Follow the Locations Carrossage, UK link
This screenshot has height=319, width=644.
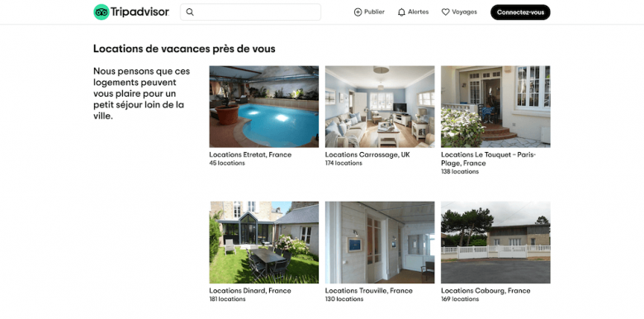click(367, 155)
